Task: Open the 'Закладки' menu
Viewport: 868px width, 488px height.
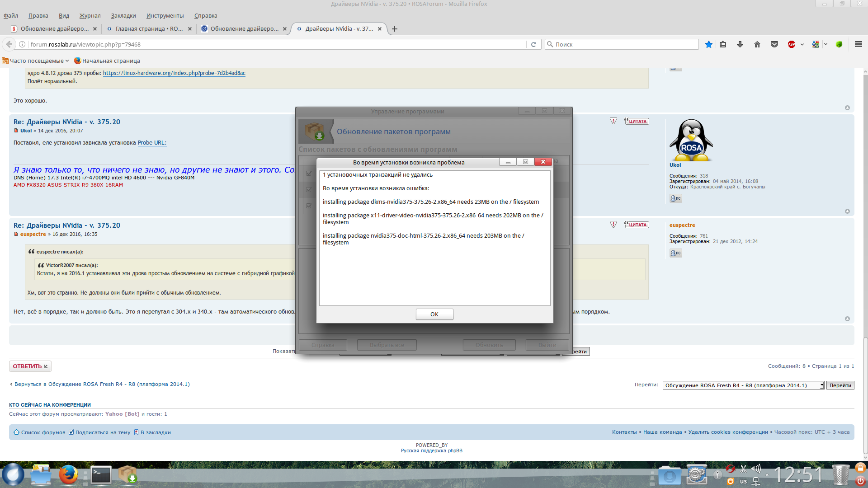Action: [x=123, y=15]
